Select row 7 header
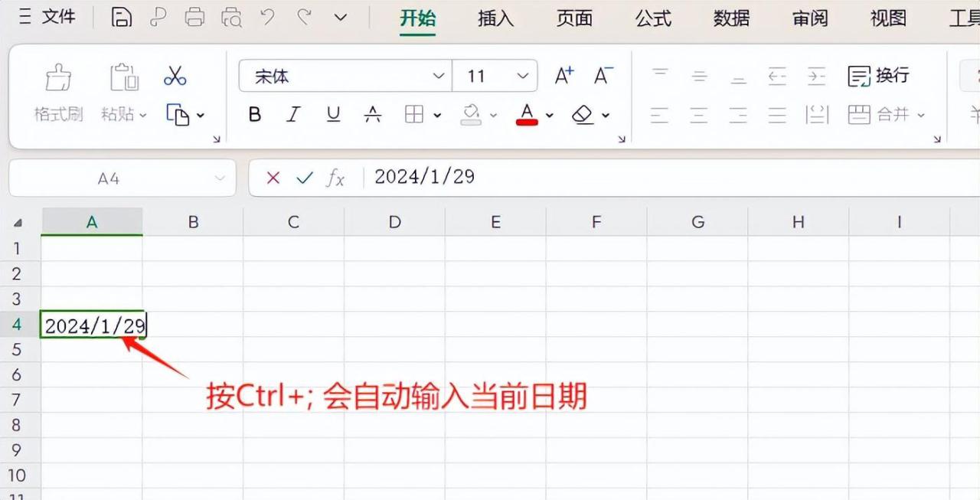 point(17,400)
